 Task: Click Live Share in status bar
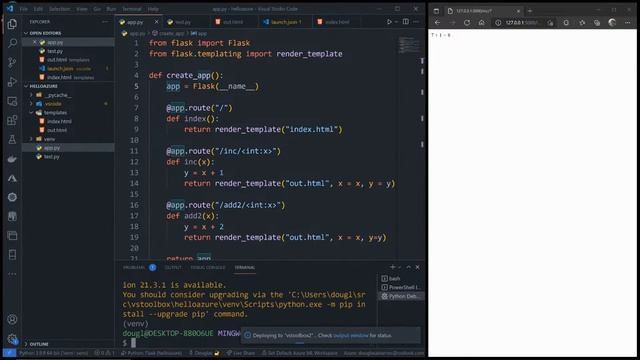[x=241, y=353]
